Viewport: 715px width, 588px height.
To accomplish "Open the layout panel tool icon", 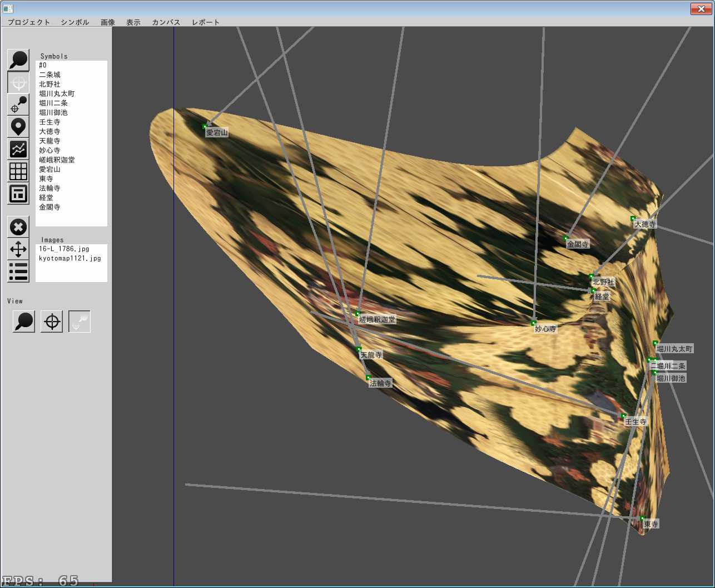I will click(18, 194).
